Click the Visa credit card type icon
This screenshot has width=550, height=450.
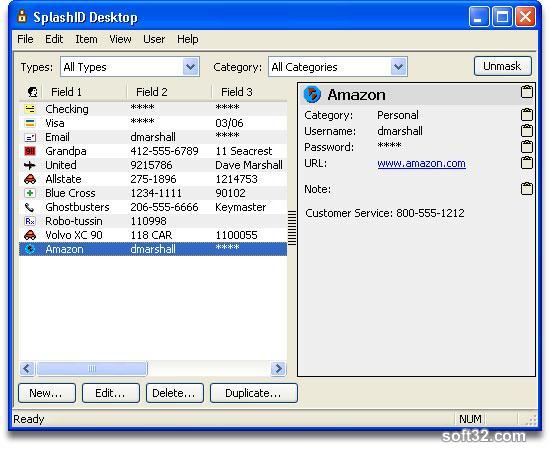point(30,123)
